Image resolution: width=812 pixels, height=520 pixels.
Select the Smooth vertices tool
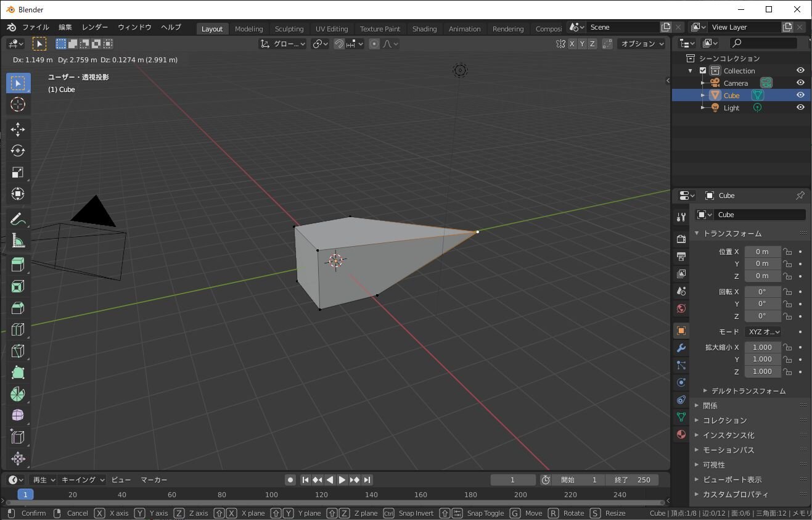(x=18, y=415)
